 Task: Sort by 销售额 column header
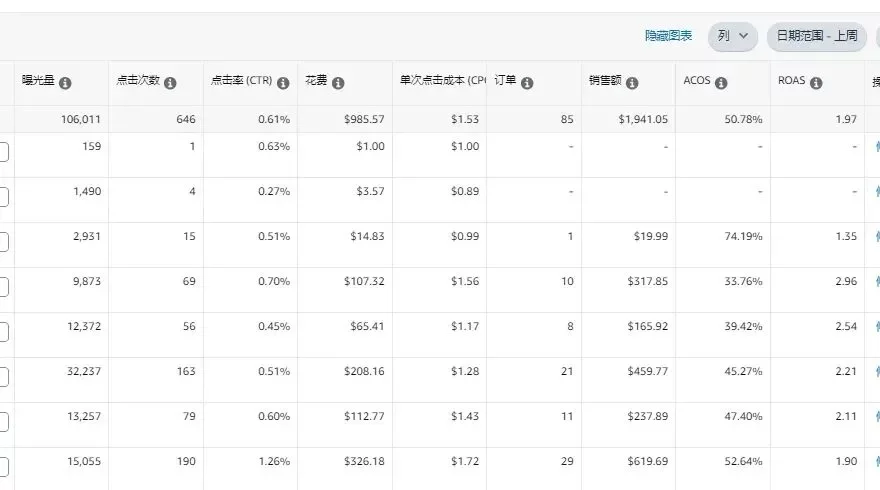coord(605,80)
